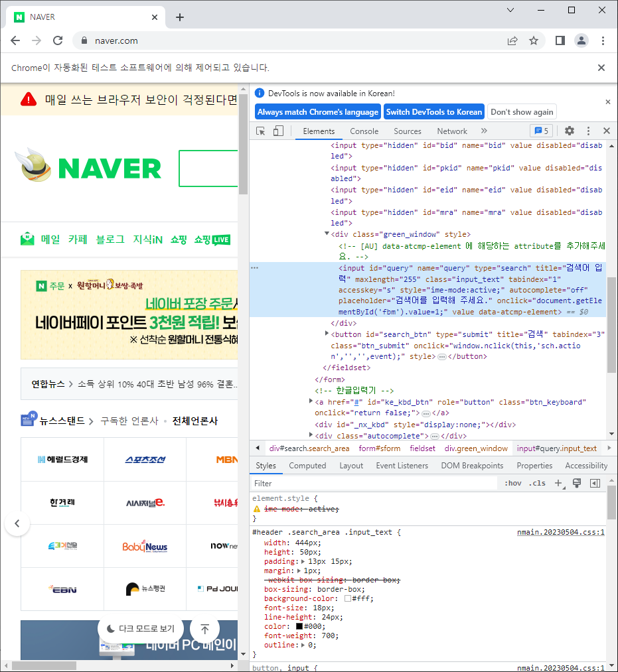Open the 5 issues counter badge
Screen dimensions: 618x672
pyautogui.click(x=541, y=131)
